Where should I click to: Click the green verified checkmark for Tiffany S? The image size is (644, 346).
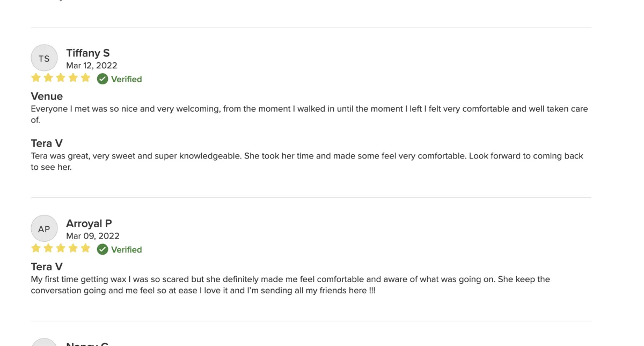tap(103, 79)
